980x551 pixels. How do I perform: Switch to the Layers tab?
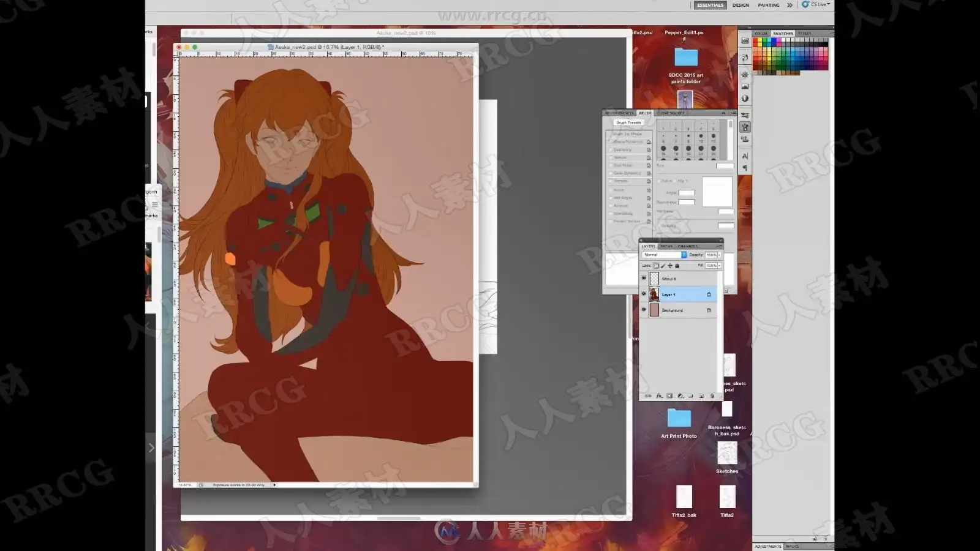point(648,246)
